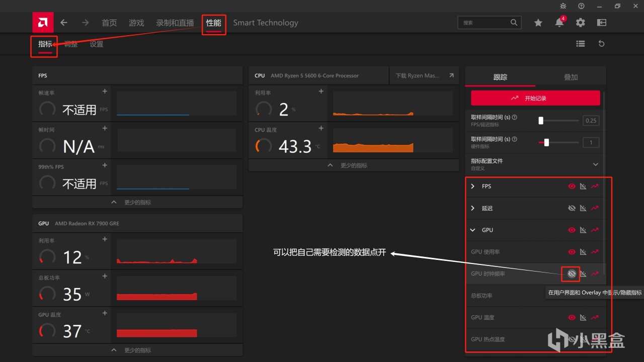Click the plus icon on the 帧时间 metric
The image size is (644, 362).
105,128
